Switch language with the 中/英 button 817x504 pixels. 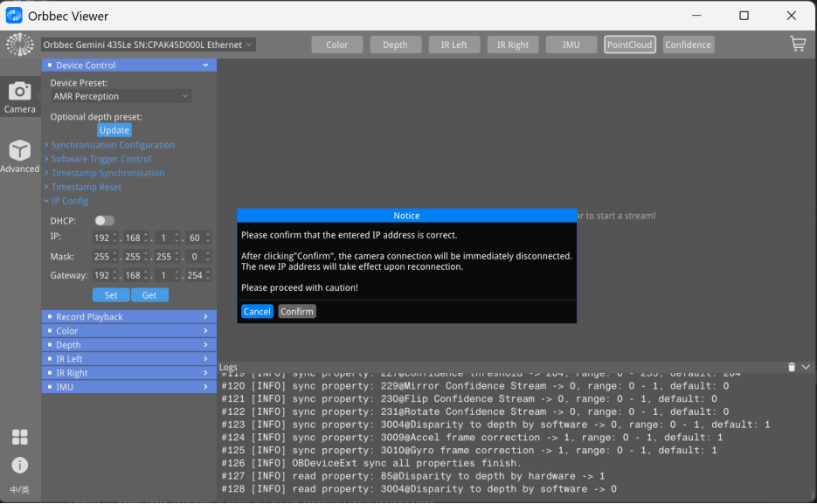click(19, 490)
